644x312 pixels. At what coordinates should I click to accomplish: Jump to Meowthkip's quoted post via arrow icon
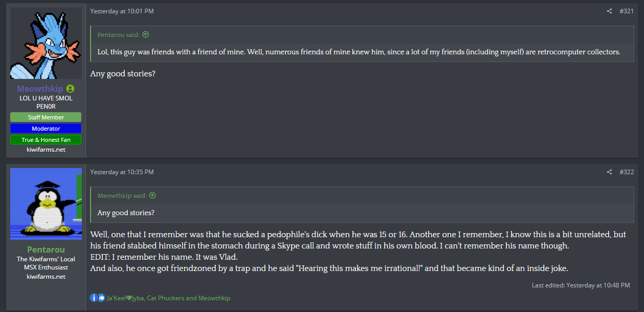tap(152, 196)
